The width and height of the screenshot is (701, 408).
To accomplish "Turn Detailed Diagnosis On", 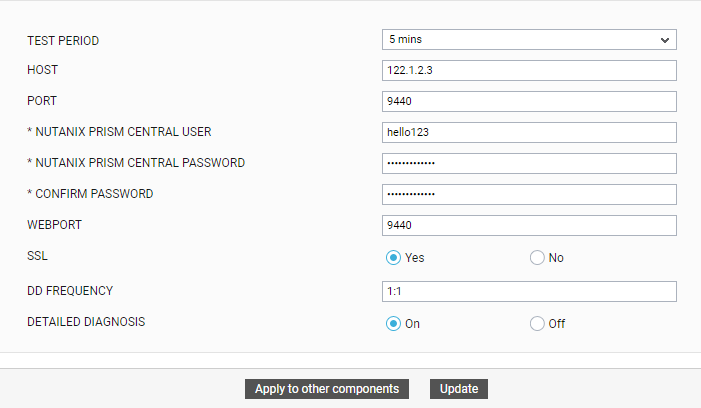I will [x=393, y=324].
